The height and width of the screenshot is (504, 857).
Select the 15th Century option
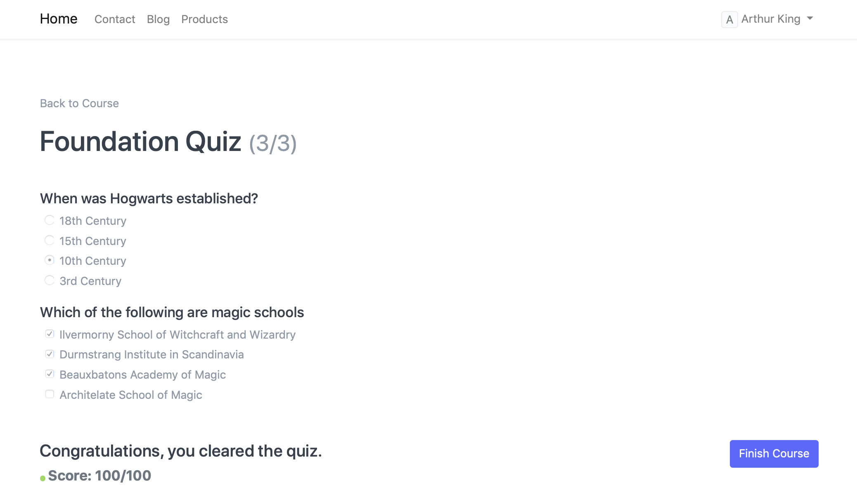[x=50, y=240]
